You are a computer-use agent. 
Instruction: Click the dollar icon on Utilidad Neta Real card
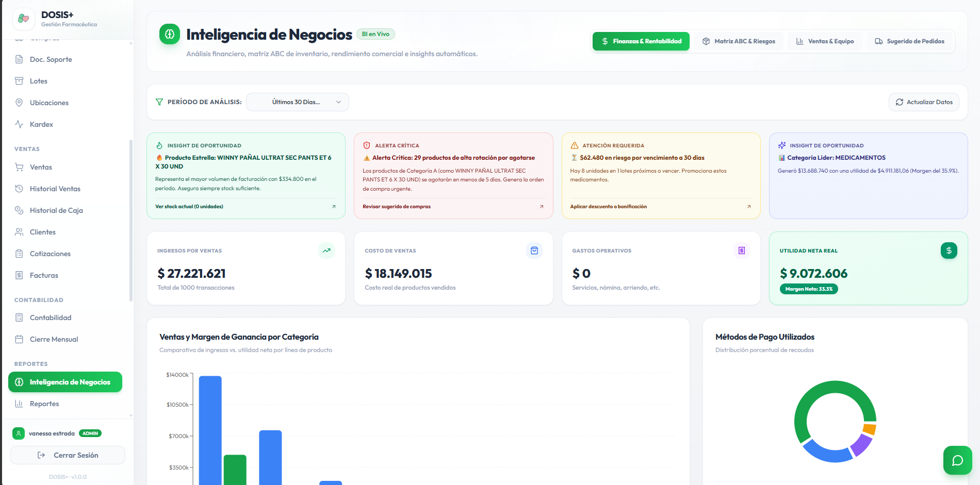pos(949,250)
